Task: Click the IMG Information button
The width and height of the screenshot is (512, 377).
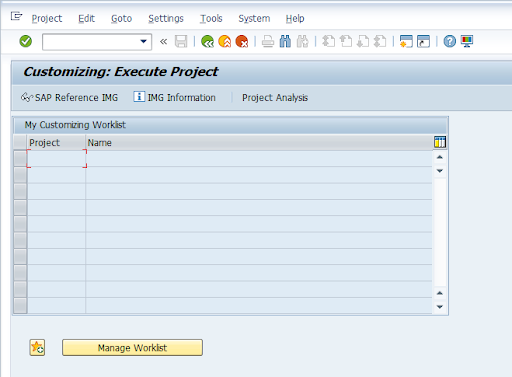Action: point(175,97)
